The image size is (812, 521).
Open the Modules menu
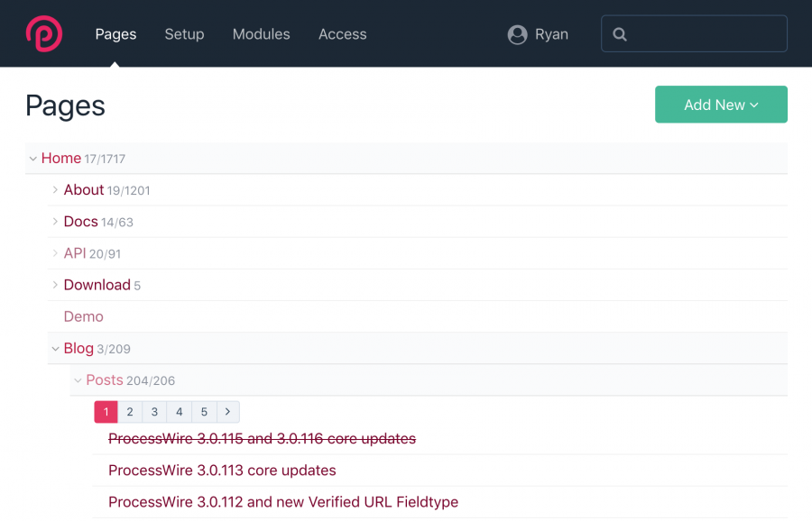coord(261,34)
